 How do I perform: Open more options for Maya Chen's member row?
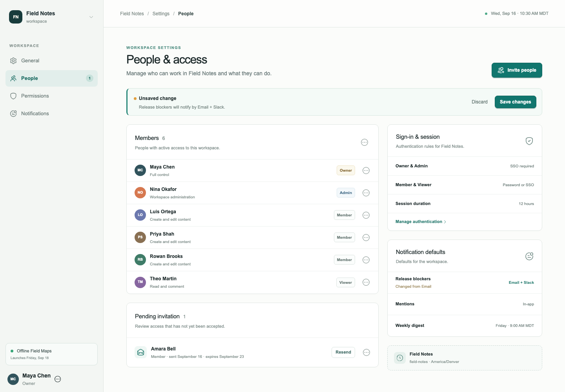[366, 171]
